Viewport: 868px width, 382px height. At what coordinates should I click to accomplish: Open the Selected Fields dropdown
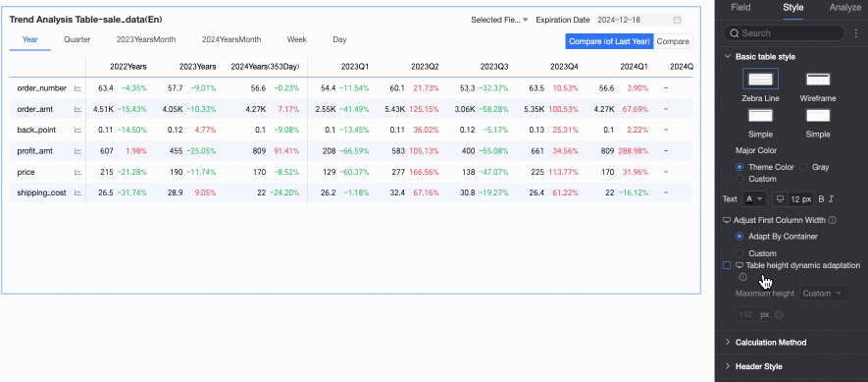pyautogui.click(x=499, y=20)
